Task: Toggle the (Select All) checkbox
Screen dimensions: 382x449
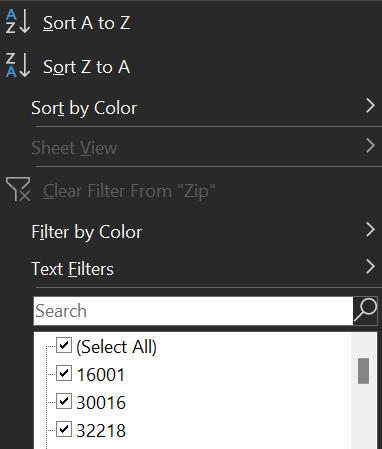Action: tap(64, 345)
